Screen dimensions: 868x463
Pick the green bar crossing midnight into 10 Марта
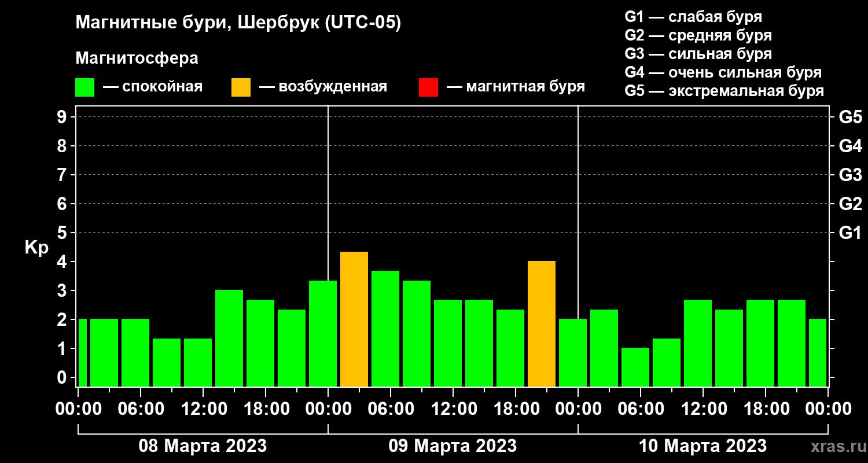click(x=573, y=352)
